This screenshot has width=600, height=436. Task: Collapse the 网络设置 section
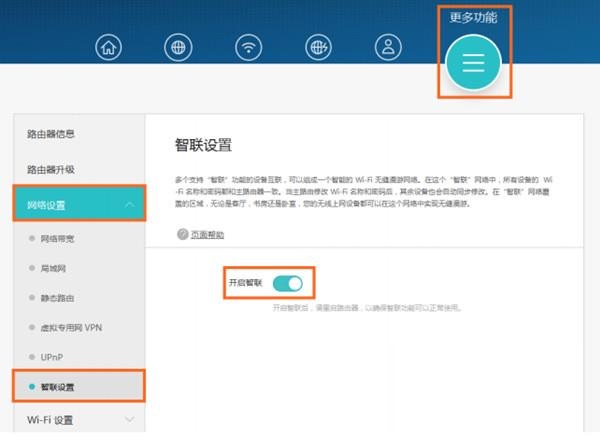click(x=129, y=205)
